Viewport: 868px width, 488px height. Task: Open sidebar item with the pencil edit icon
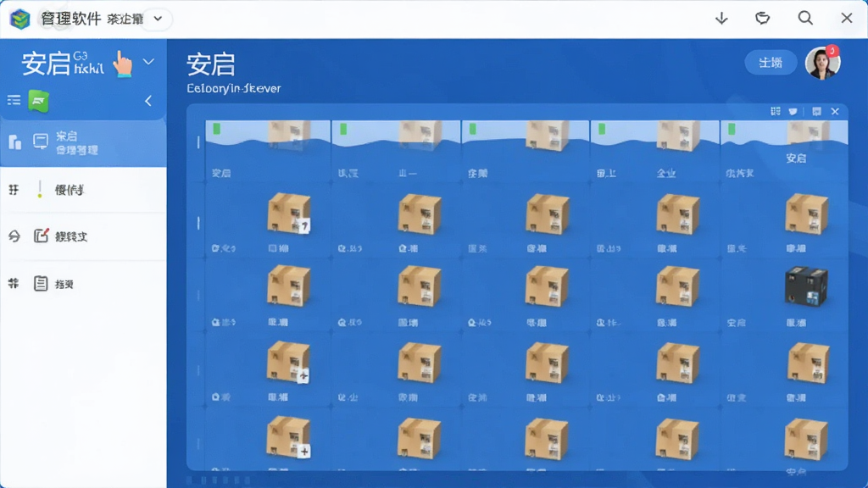83,236
